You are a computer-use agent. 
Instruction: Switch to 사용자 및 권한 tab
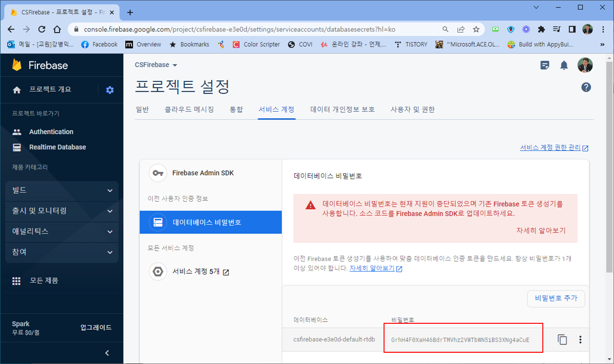[413, 109]
